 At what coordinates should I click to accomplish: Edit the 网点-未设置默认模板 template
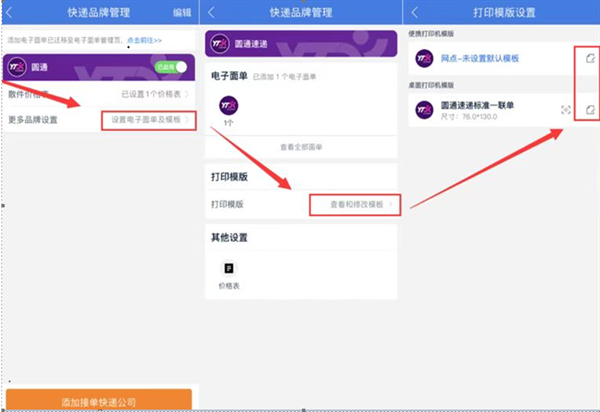coord(590,60)
